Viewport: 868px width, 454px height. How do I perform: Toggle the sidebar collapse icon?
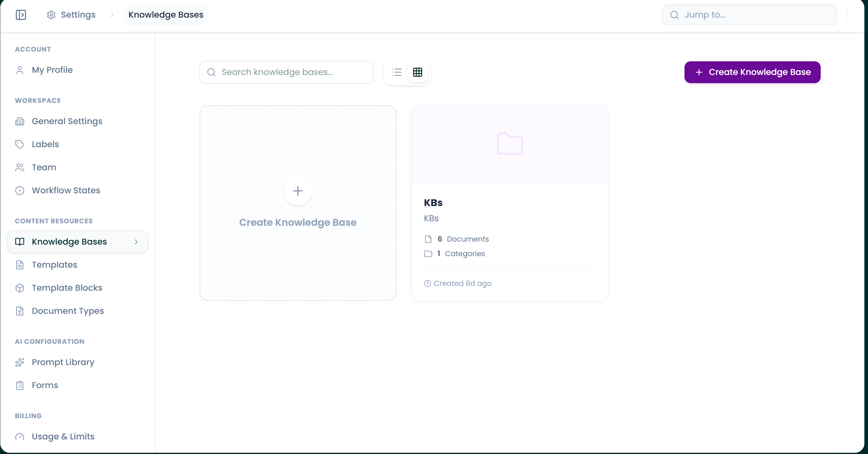21,15
